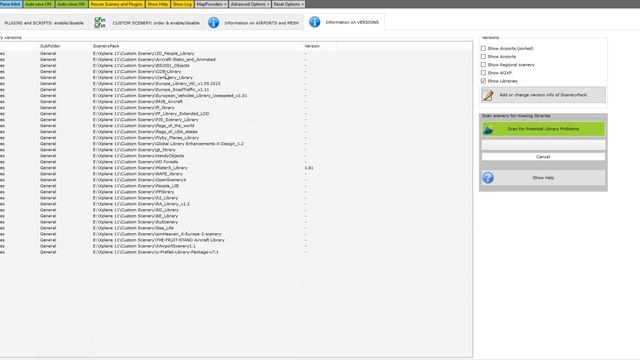This screenshot has height=360, width=640.
Task: Open the CUSTOM SCENERY order & enable/disable tab
Action: (x=147, y=23)
